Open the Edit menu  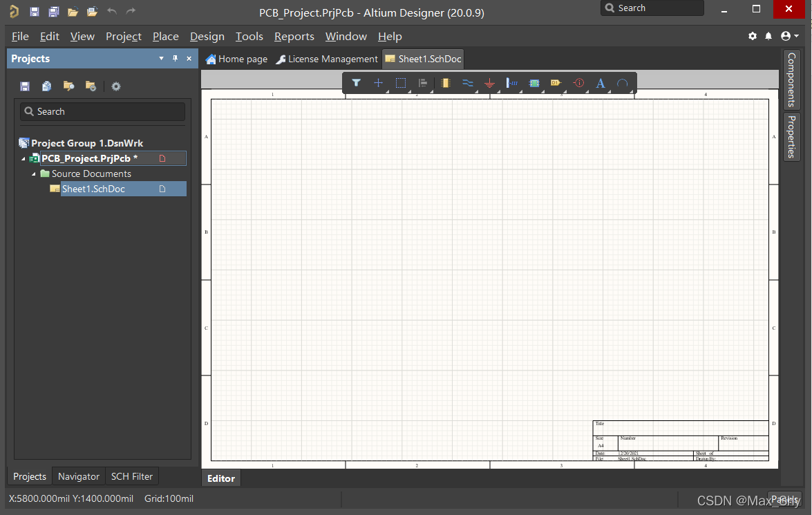(x=49, y=36)
